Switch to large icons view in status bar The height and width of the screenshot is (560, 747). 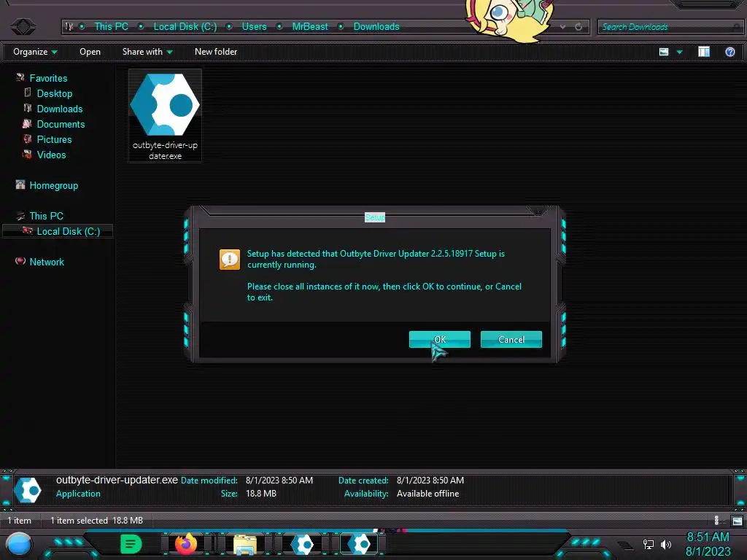pos(737,521)
